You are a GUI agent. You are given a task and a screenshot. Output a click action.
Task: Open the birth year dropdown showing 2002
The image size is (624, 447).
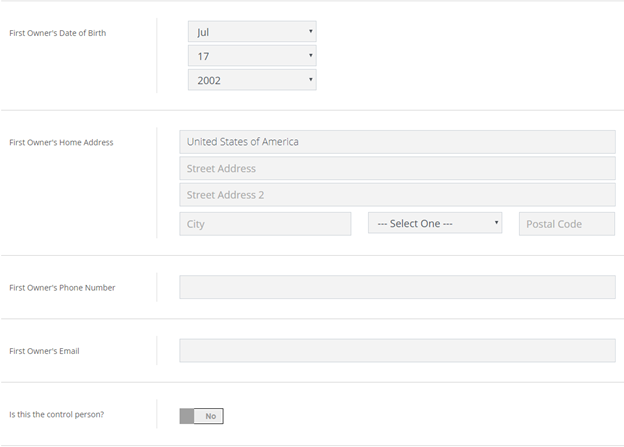[x=251, y=80]
